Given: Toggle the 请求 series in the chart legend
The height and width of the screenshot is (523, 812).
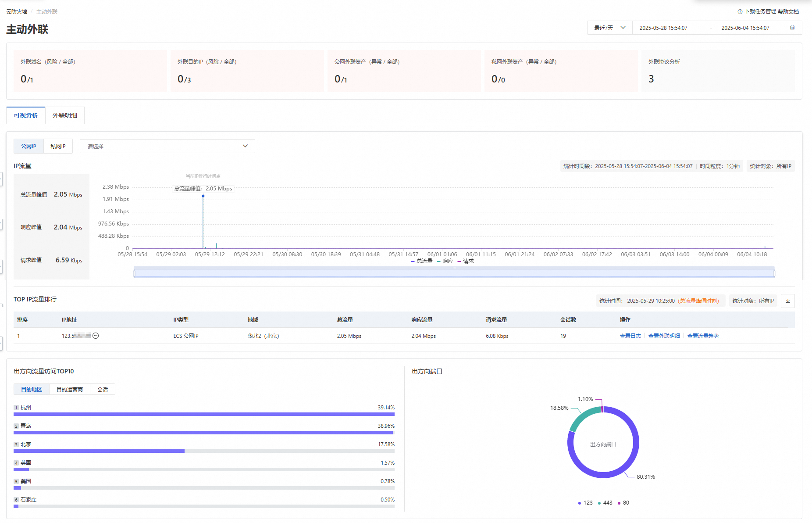Looking at the screenshot, I should tap(466, 261).
